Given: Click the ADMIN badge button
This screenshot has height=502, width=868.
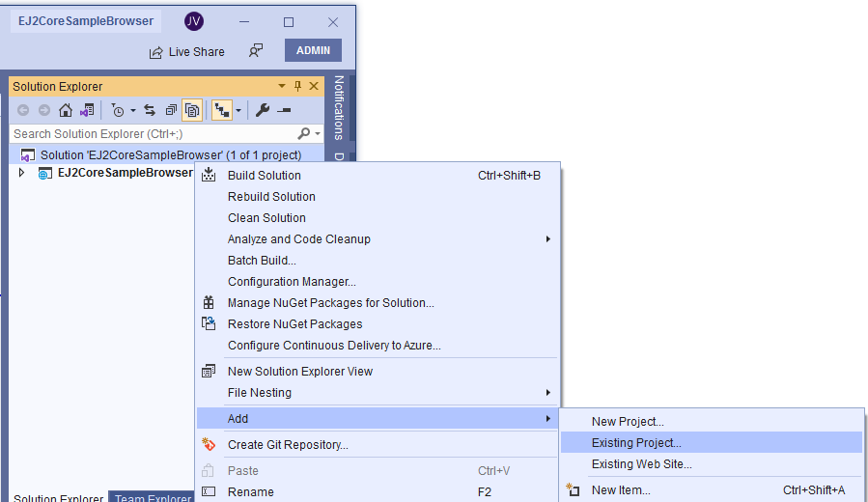Looking at the screenshot, I should tap(314, 50).
